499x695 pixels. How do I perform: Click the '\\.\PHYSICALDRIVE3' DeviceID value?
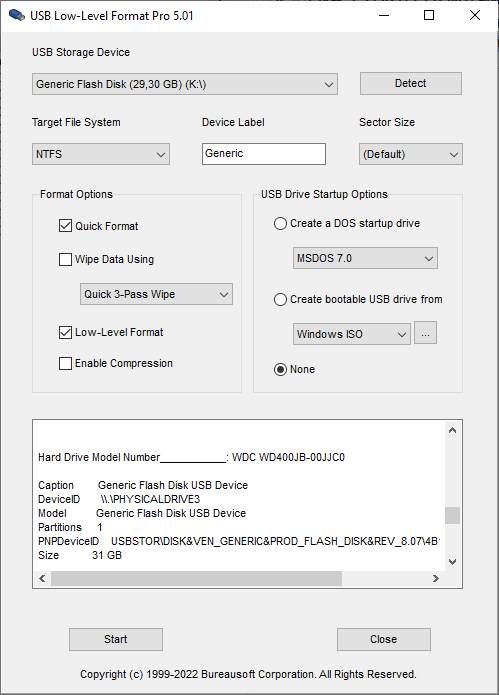[x=150, y=500]
